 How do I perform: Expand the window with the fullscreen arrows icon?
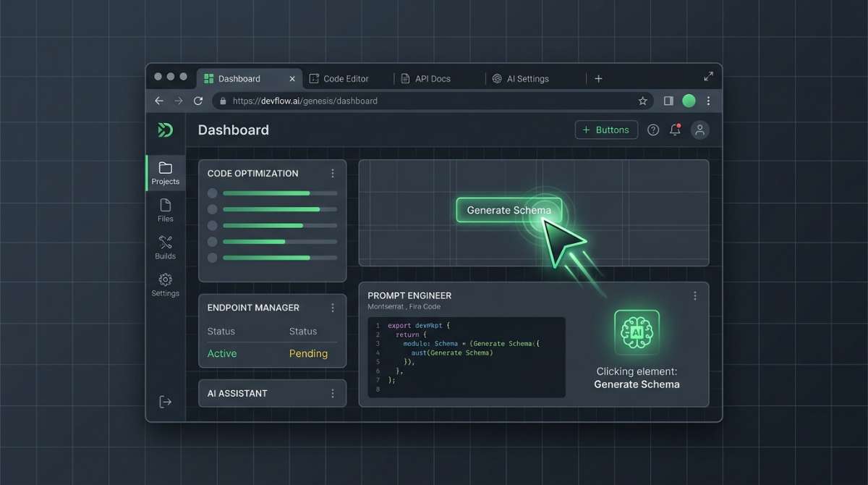pyautogui.click(x=708, y=77)
